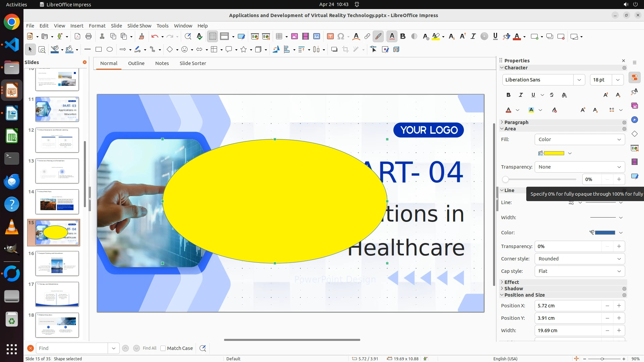Toggle the Shadow icon in toolbar
This screenshot has width=644, height=362.
pyautogui.click(x=334, y=50)
